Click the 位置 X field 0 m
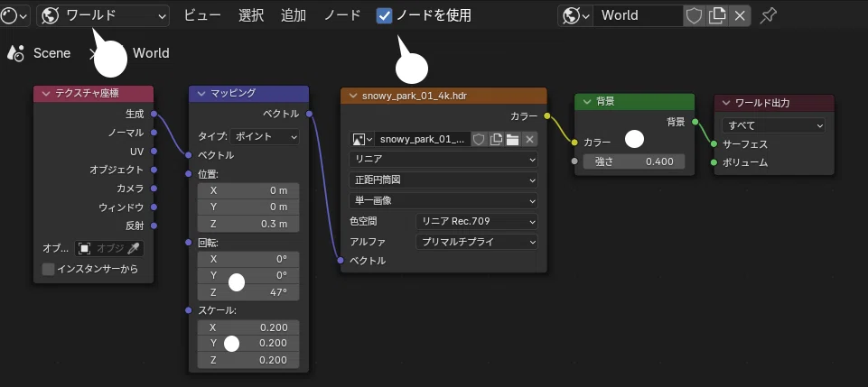 point(248,190)
